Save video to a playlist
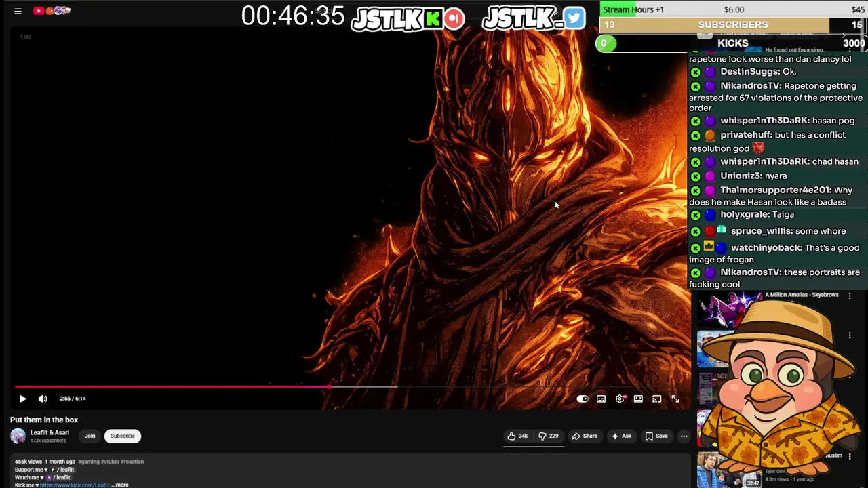The height and width of the screenshot is (488, 868). (x=656, y=436)
